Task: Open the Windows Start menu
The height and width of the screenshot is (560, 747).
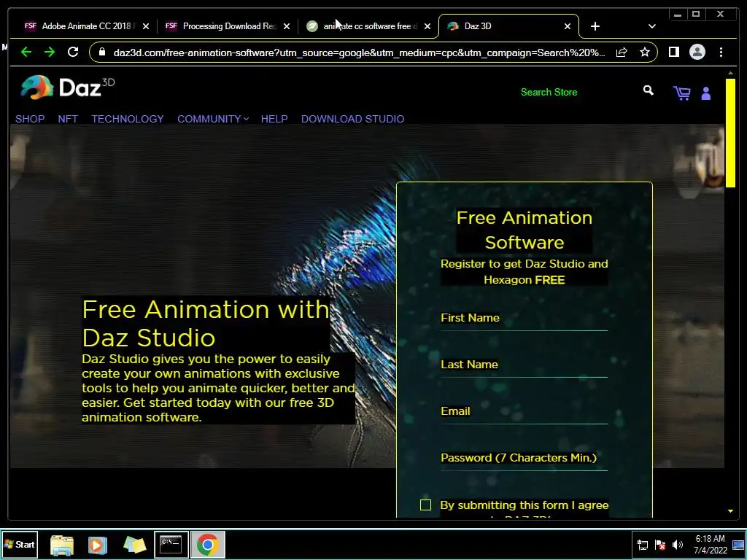Action: pos(19,544)
